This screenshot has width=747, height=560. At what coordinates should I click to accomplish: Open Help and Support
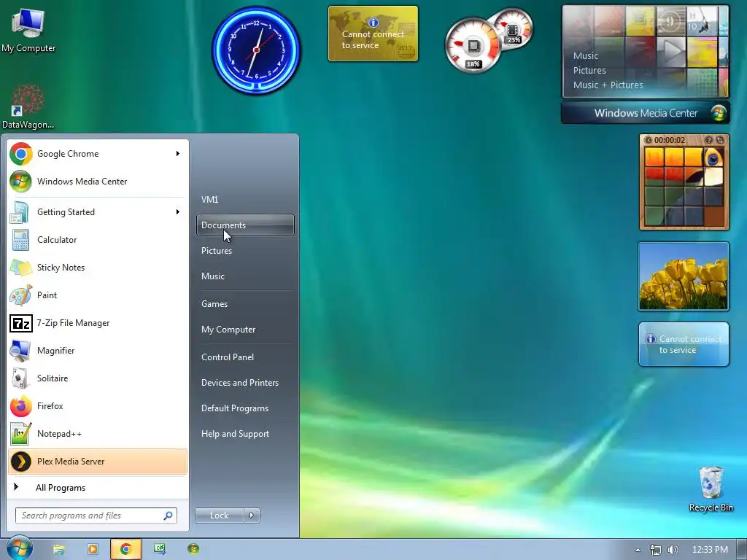click(x=245, y=434)
